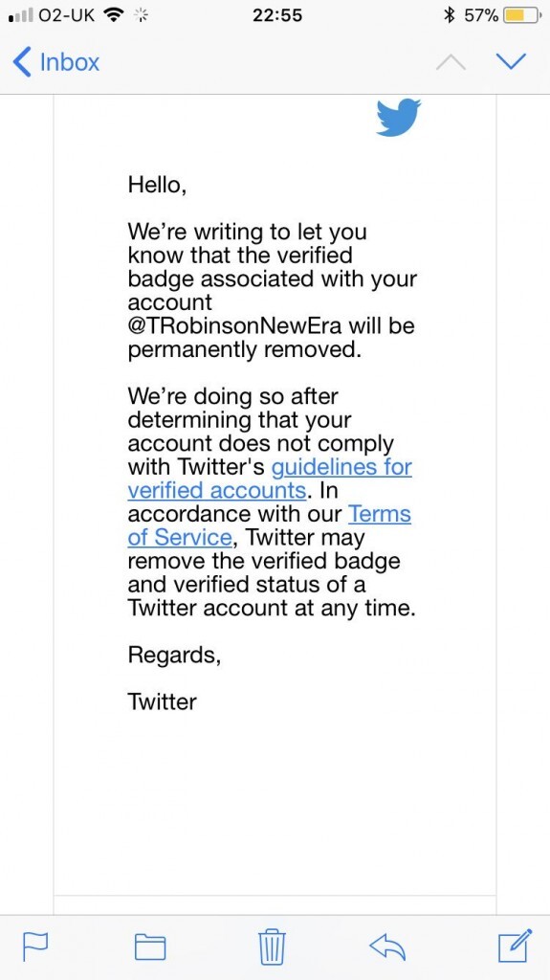
Task: Move message using the folder icon
Action: 150,947
